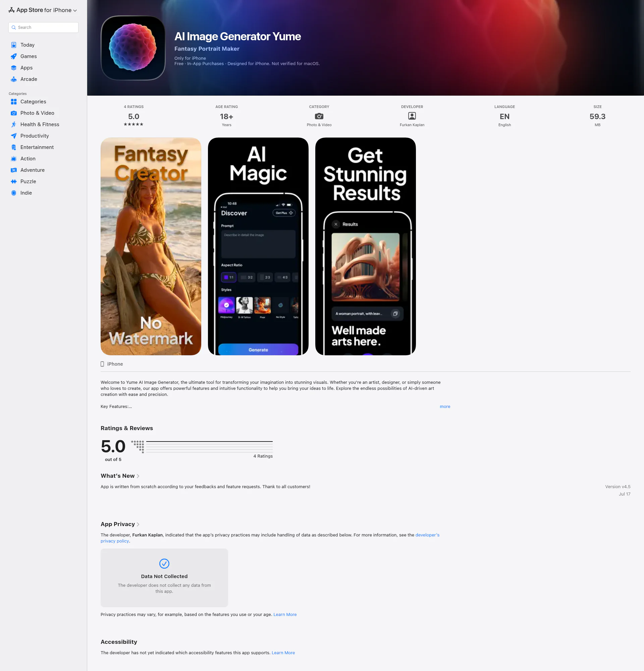
Task: Click the developer person icon for Furkan Kaplan
Action: click(412, 116)
